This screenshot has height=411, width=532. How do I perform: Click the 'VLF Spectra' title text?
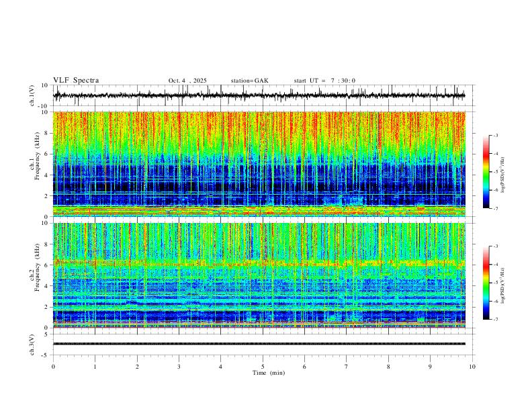(76, 81)
